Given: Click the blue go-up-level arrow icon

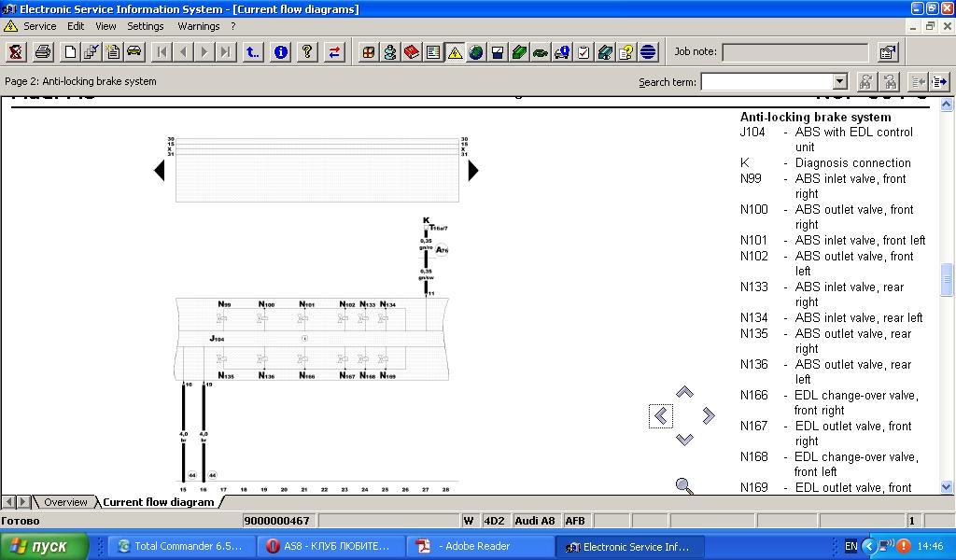Looking at the screenshot, I should (x=253, y=52).
